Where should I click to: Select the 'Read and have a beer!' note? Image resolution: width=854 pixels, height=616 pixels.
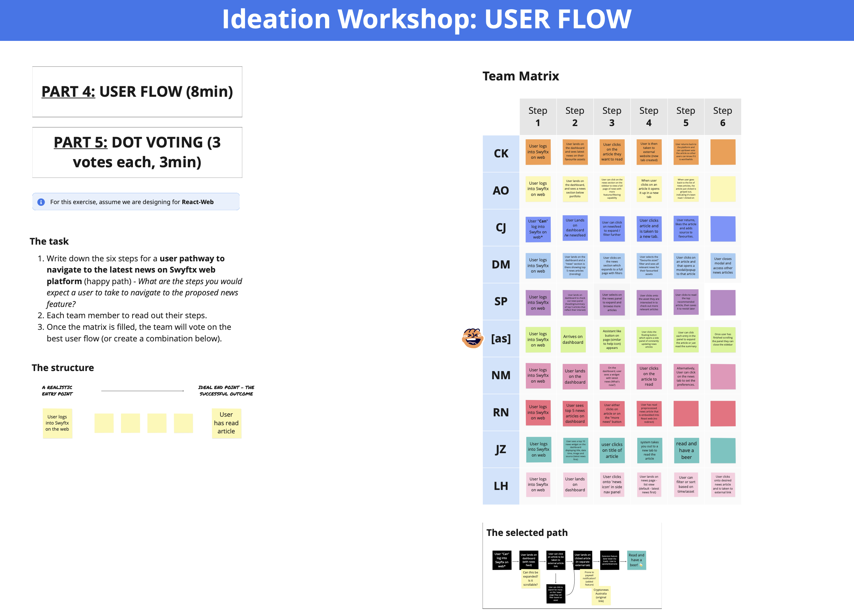click(x=636, y=560)
